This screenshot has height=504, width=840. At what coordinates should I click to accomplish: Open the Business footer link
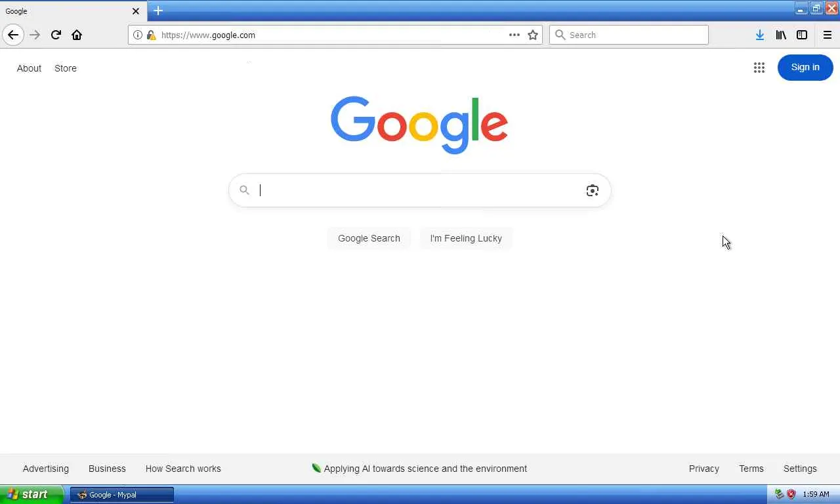pos(107,469)
